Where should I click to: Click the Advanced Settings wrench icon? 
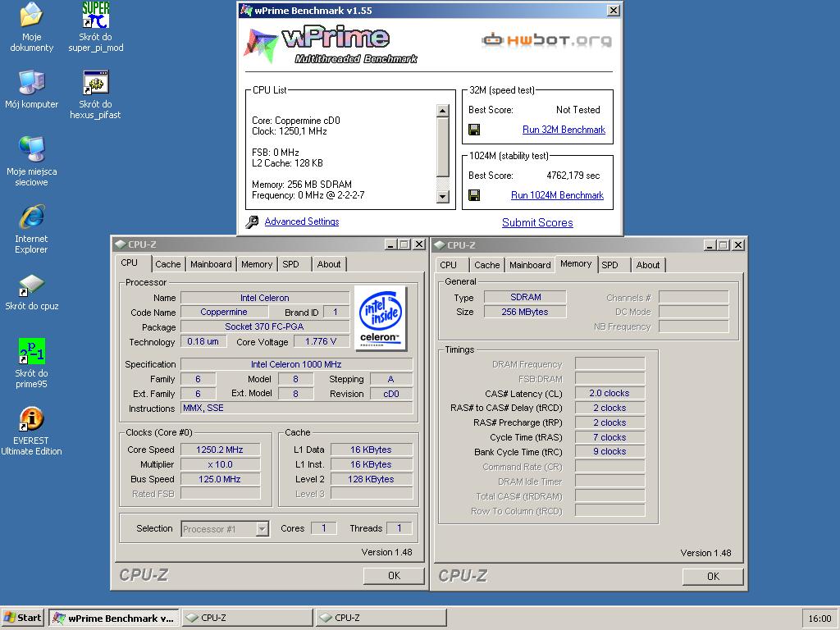253,221
